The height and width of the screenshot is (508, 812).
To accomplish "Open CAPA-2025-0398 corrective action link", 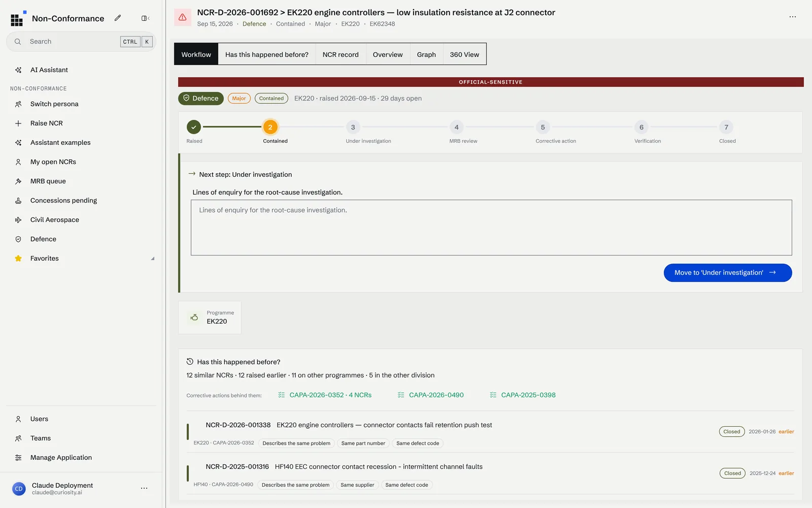I will [523, 395].
